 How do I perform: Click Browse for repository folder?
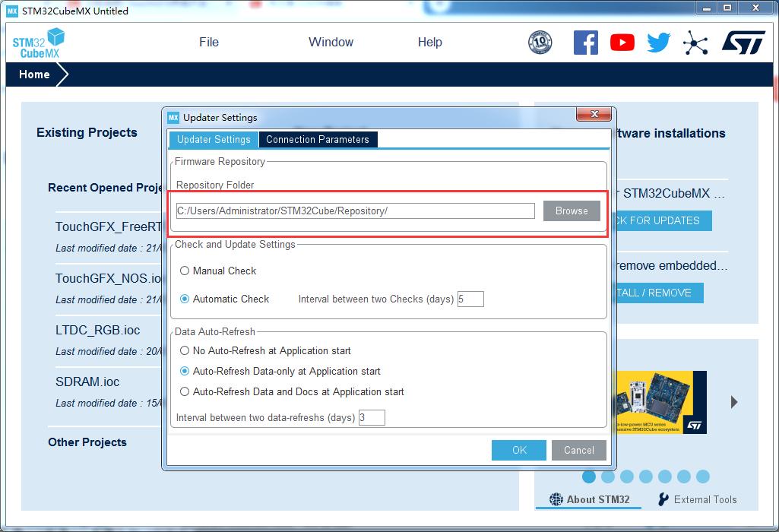click(572, 211)
